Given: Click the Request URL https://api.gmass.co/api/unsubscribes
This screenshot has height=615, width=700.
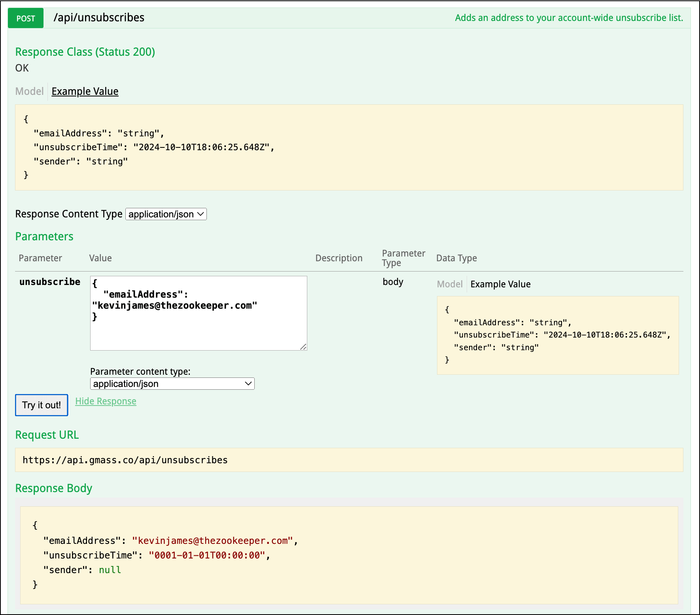Looking at the screenshot, I should 125,460.
